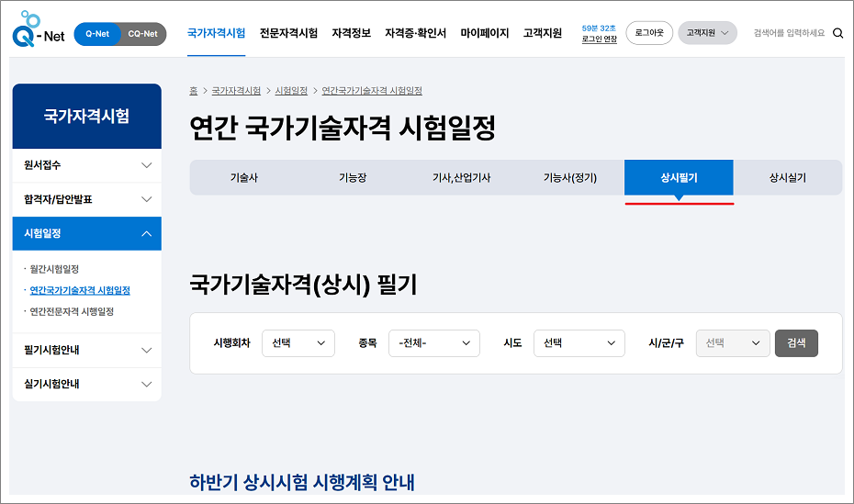This screenshot has width=854, height=504.
Task: Expand the 실기시험안내 sidebar section
Action: [x=87, y=385]
